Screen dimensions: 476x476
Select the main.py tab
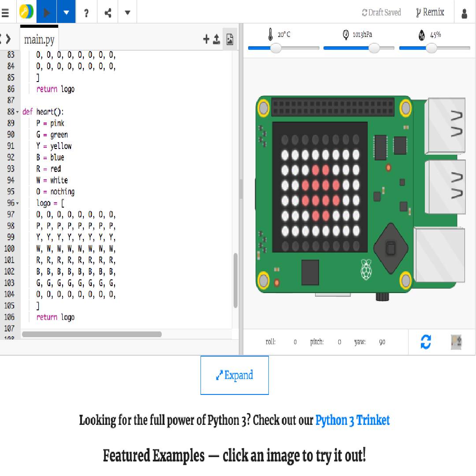tap(39, 40)
